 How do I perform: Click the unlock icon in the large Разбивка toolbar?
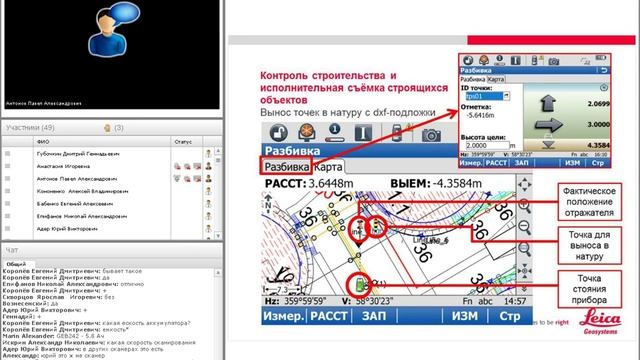click(279, 133)
